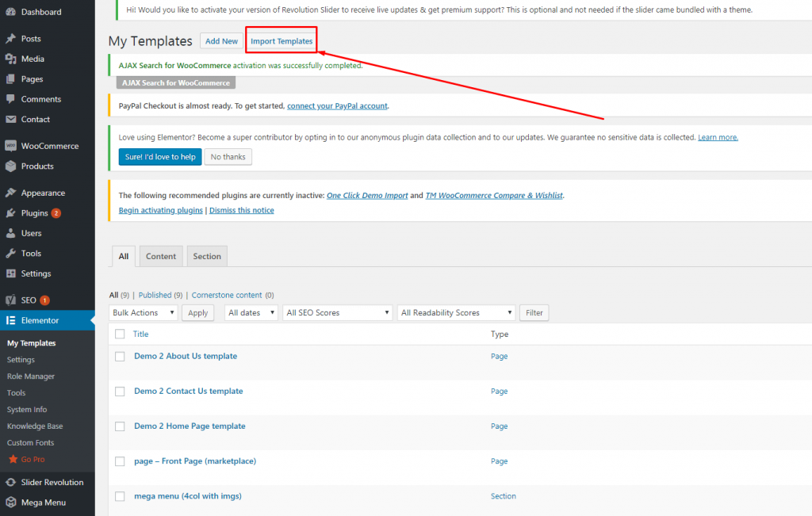
Task: Check the mega menu (4col with imgs) row
Action: point(120,496)
